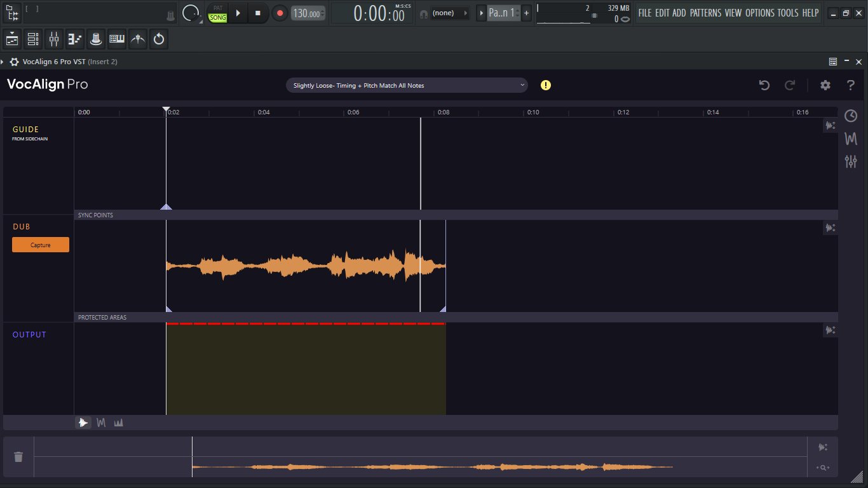868x488 pixels.
Task: Open the PATTERNS menu
Action: (705, 13)
